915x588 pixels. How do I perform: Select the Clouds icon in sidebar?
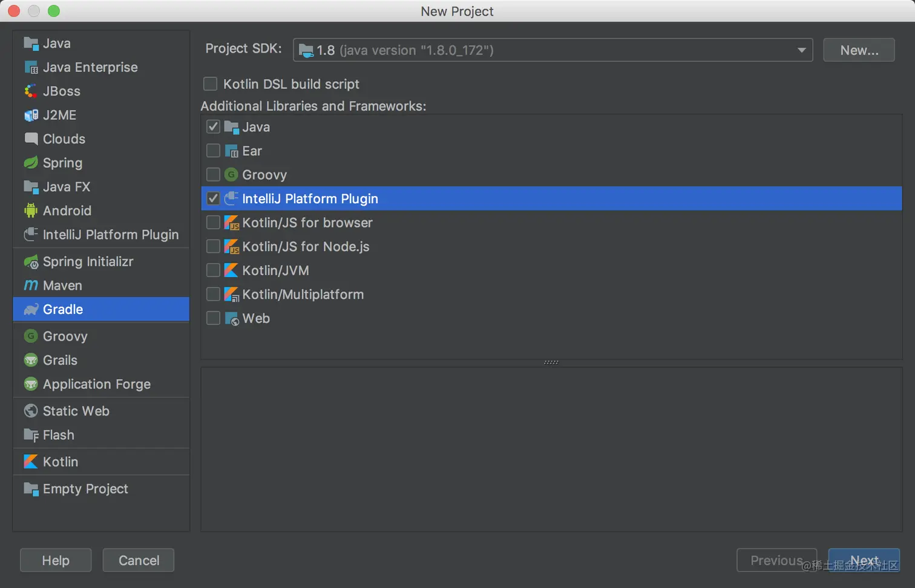31,139
